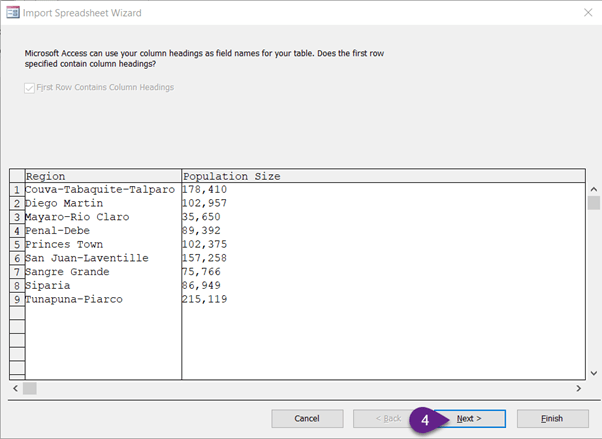
Task: Click the horizontal scrollbar left arrow
Action: click(x=15, y=388)
